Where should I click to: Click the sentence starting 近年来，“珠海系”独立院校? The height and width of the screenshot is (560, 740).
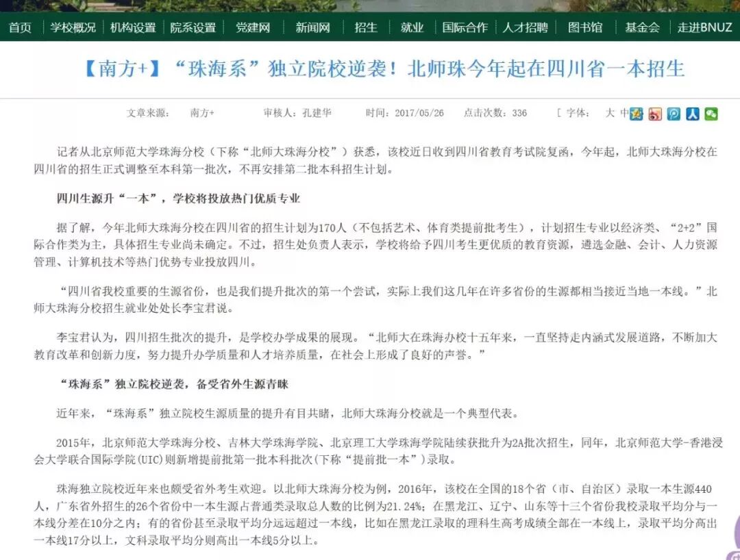pyautogui.click(x=288, y=413)
